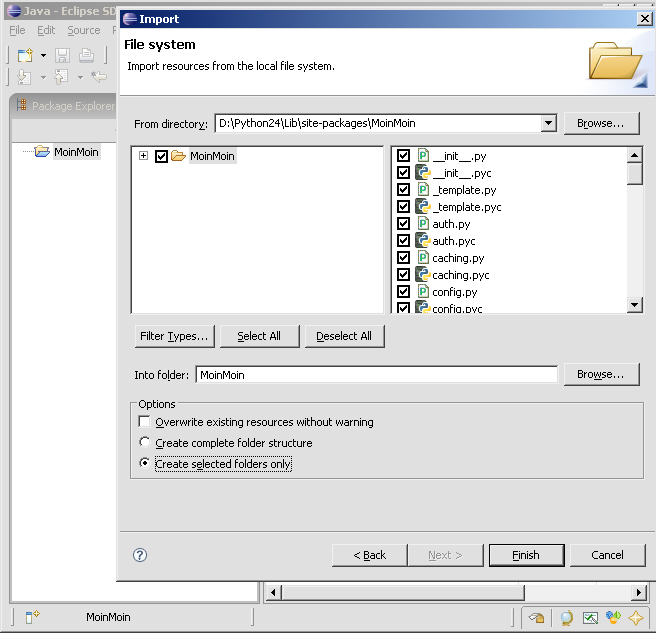This screenshot has width=656, height=633.
Task: Click the Finish button
Action: click(x=526, y=555)
